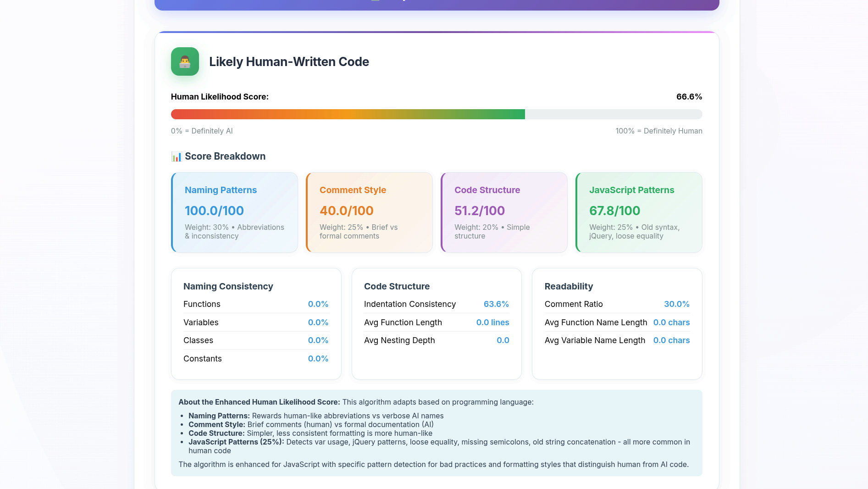The image size is (868, 489).
Task: Click the Human Likelihood Score progress bar
Action: 436,114
